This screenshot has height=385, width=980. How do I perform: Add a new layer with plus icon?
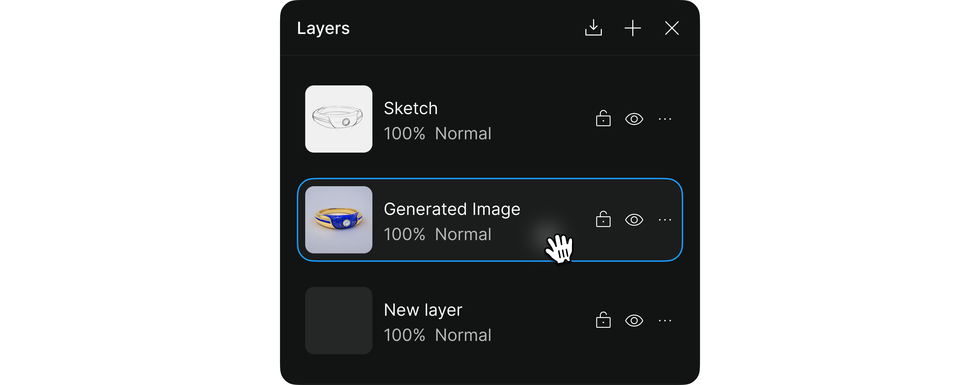click(x=633, y=28)
